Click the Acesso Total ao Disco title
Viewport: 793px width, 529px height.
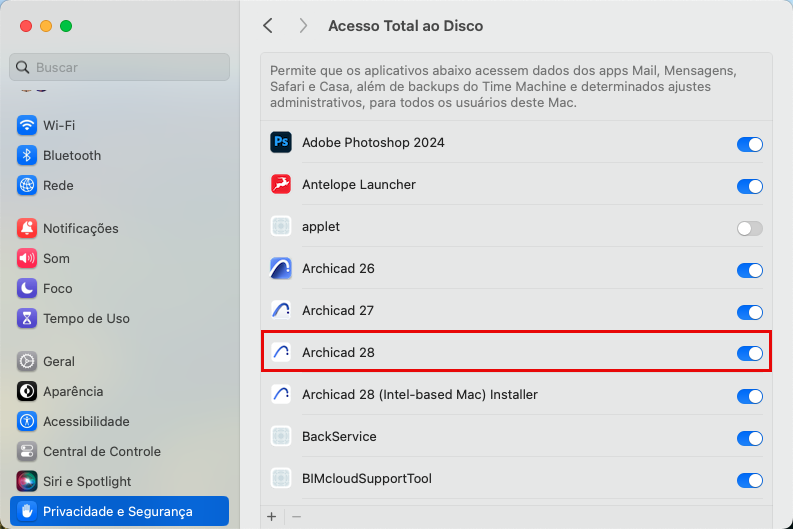coord(406,26)
